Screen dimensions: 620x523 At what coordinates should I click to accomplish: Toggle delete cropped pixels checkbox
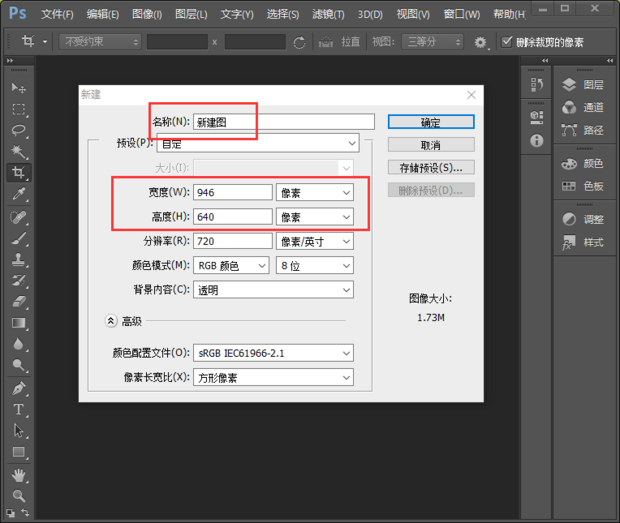[506, 42]
